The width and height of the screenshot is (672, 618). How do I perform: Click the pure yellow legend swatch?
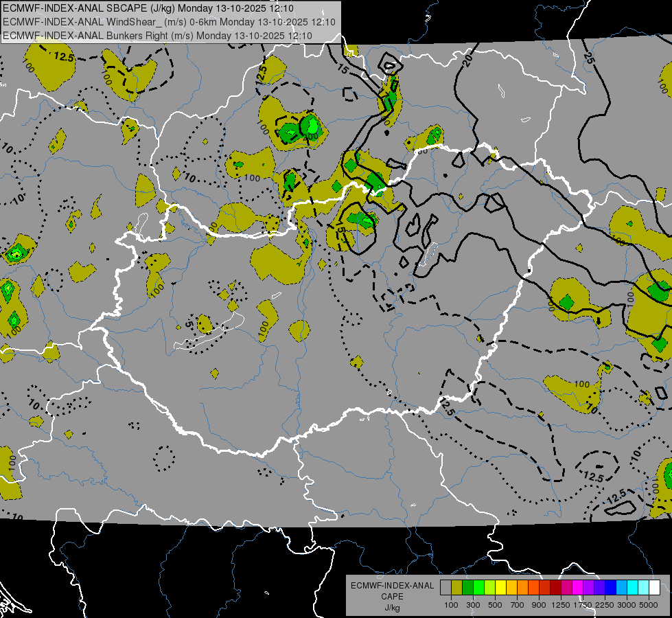tap(500, 587)
